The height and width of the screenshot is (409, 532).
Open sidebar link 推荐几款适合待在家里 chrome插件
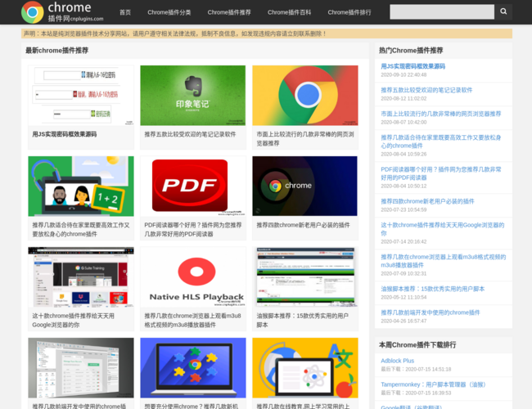point(440,142)
